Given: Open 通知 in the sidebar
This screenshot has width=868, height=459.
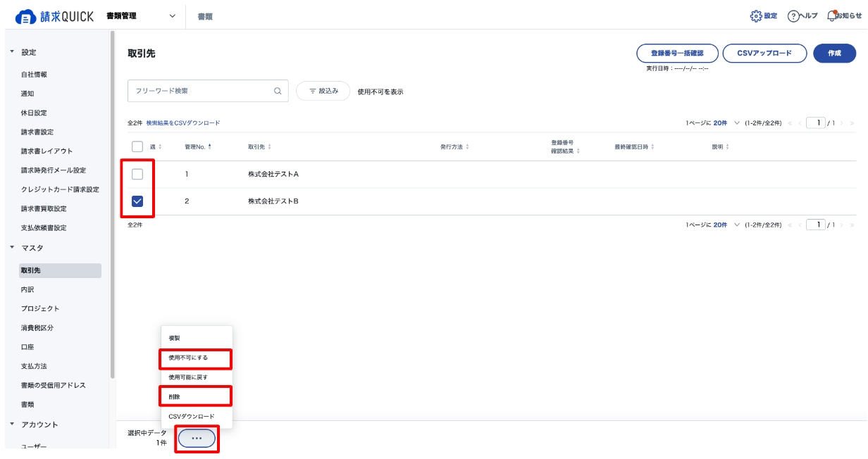Looking at the screenshot, I should 27,94.
